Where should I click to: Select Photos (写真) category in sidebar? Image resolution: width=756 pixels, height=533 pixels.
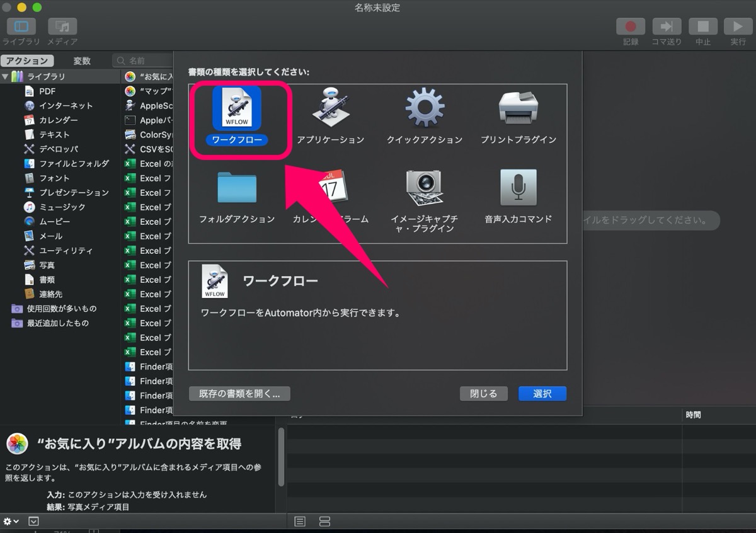click(x=47, y=265)
